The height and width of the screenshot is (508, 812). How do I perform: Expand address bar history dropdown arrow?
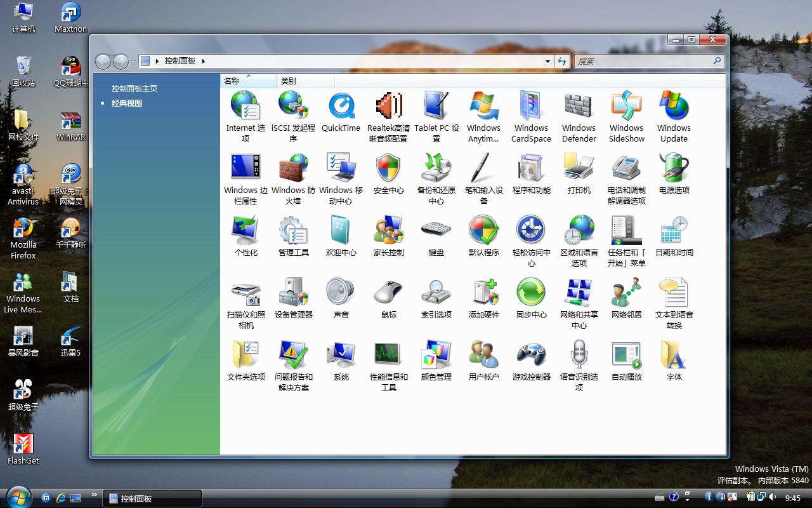[x=547, y=62]
